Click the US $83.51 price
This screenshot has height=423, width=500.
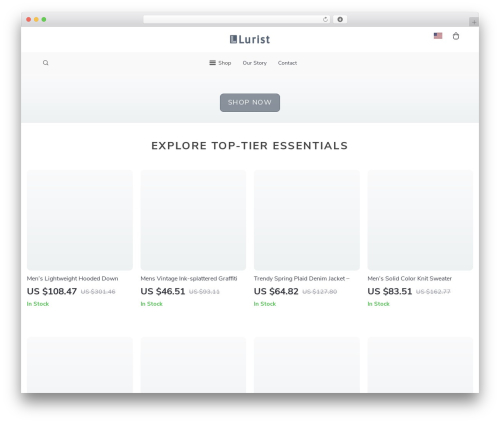pos(390,291)
